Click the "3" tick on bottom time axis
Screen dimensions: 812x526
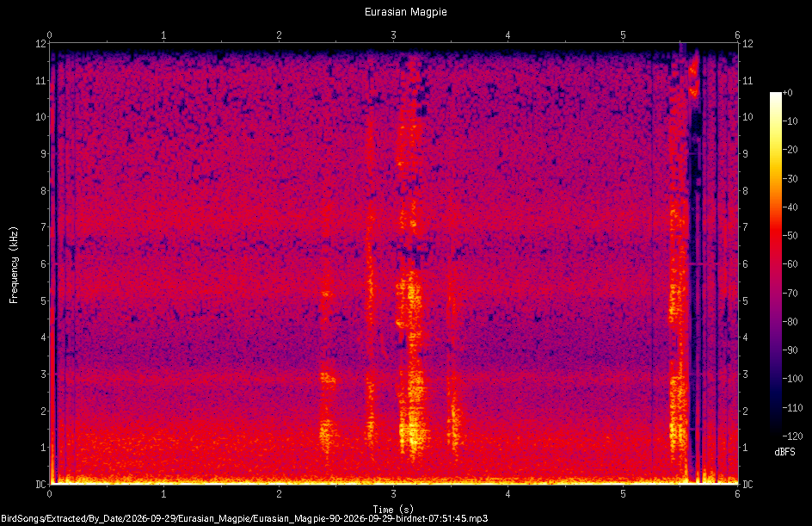pos(394,494)
